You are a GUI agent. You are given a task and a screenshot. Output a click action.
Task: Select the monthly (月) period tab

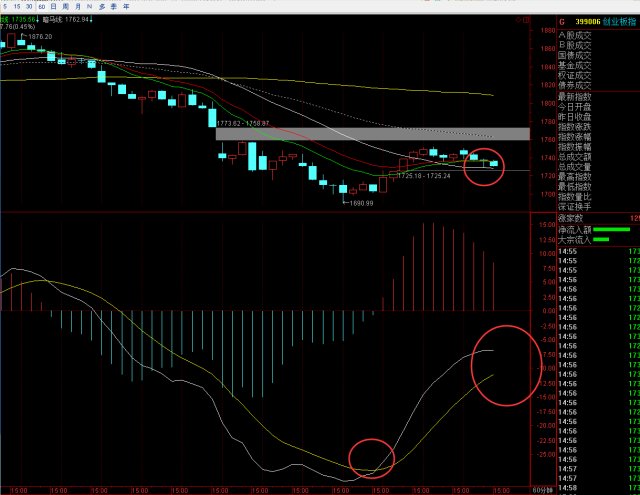pos(77,5)
